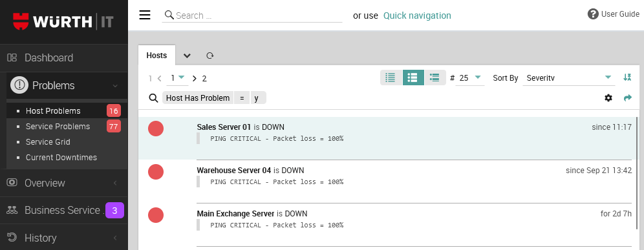
Task: Go to next page arrow
Action: coord(194,78)
